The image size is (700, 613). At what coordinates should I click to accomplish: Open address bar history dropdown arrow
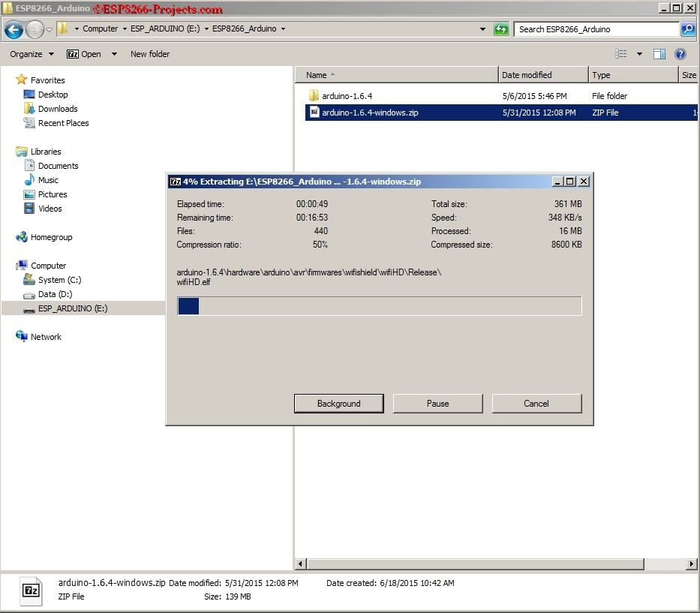click(482, 29)
